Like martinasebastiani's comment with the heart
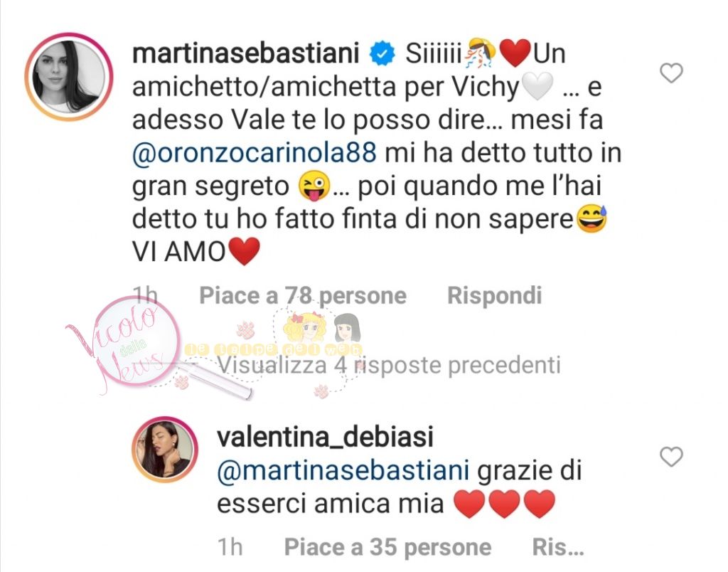728x572 pixels. (671, 73)
